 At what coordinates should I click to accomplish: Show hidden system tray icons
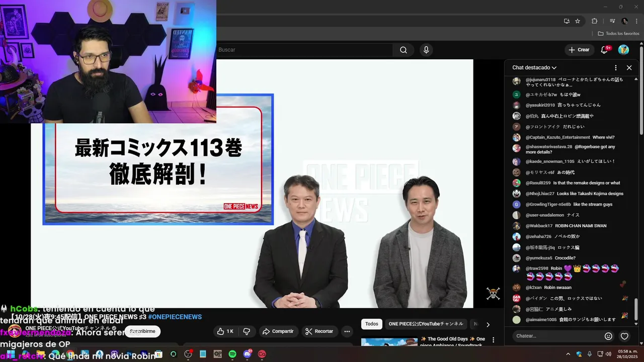coord(568,354)
